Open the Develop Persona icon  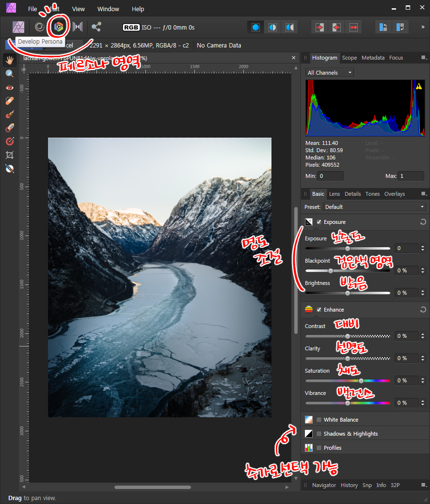click(x=59, y=27)
